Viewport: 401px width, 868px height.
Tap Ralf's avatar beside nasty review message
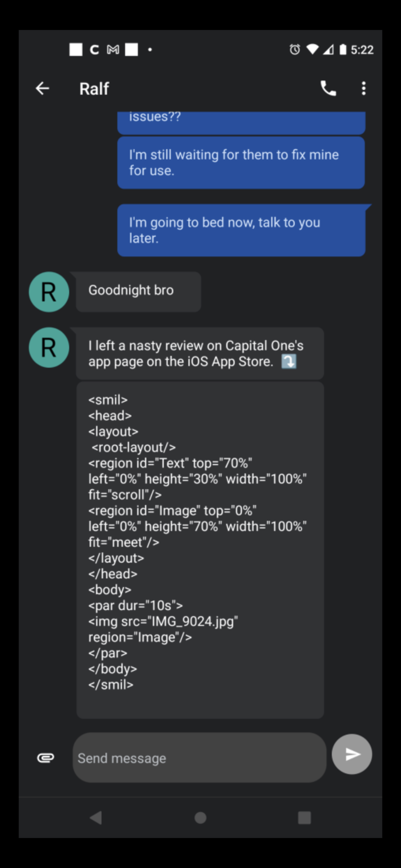tap(49, 347)
